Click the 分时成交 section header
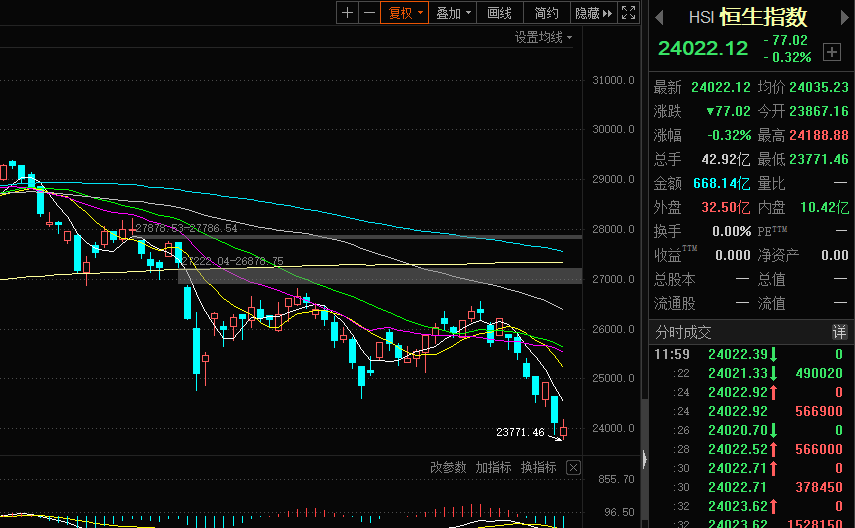This screenshot has width=855, height=528. 683,332
